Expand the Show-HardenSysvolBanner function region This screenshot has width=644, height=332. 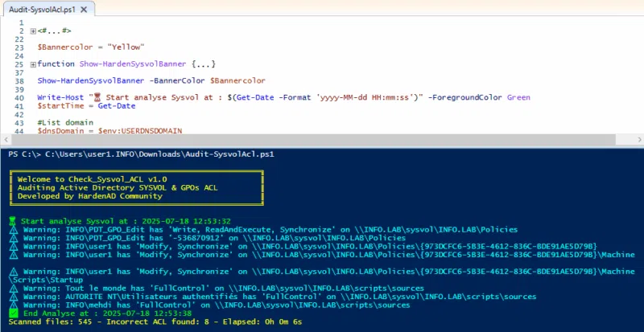[31, 64]
